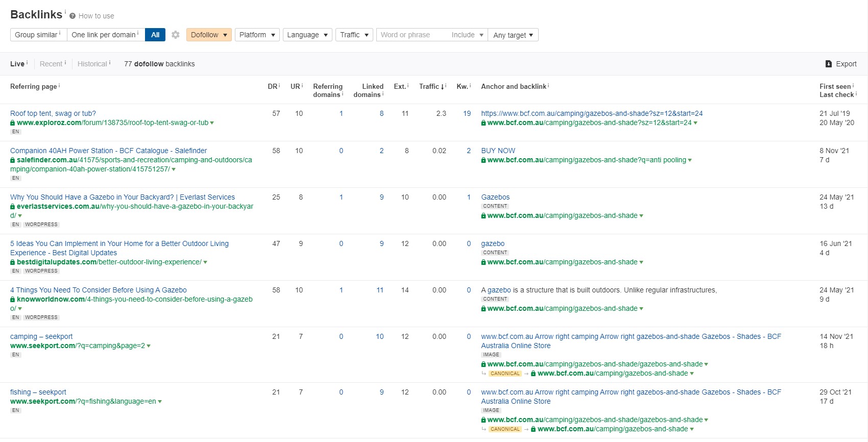Open the How to use link
Screen dimensions: 868x442
click(97, 16)
